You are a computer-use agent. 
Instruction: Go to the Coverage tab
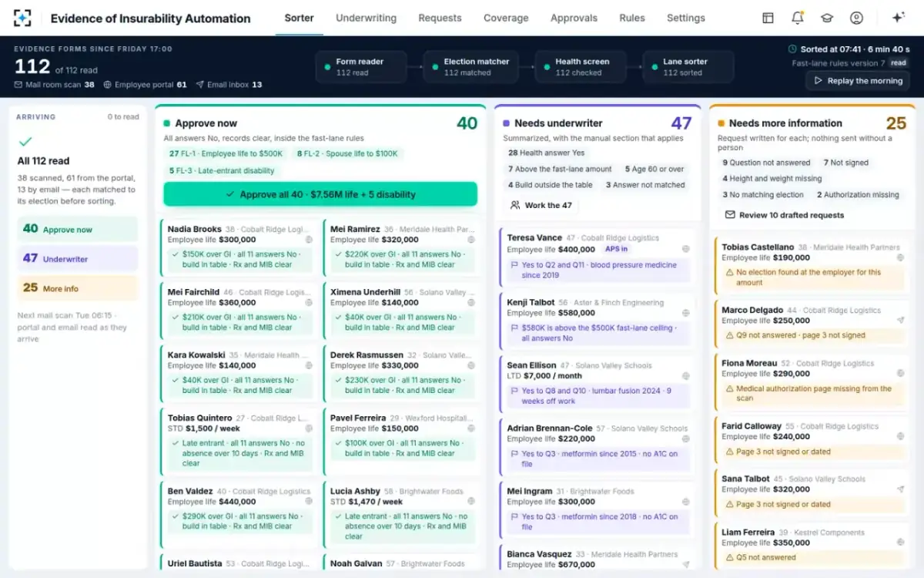tap(506, 18)
